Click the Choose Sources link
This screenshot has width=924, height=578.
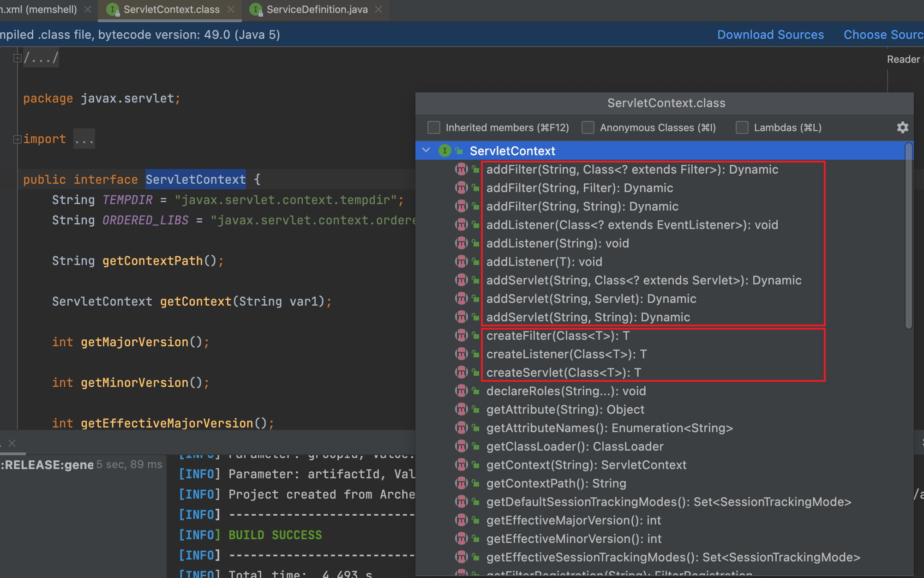click(x=883, y=35)
